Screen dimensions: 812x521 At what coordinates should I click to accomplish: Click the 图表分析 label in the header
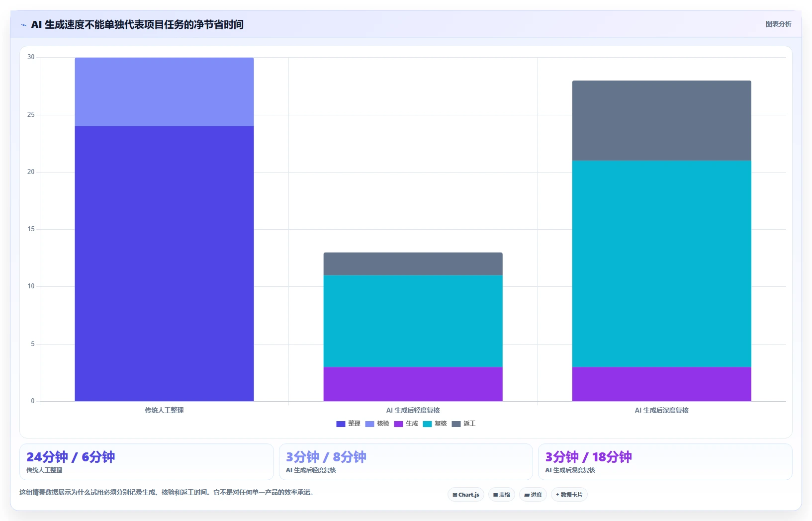(x=778, y=24)
